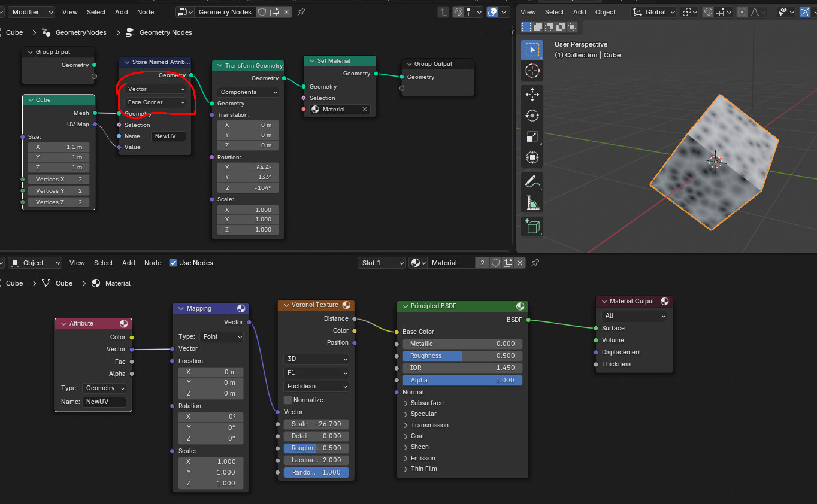Open View menu in shader editor

pos(77,263)
